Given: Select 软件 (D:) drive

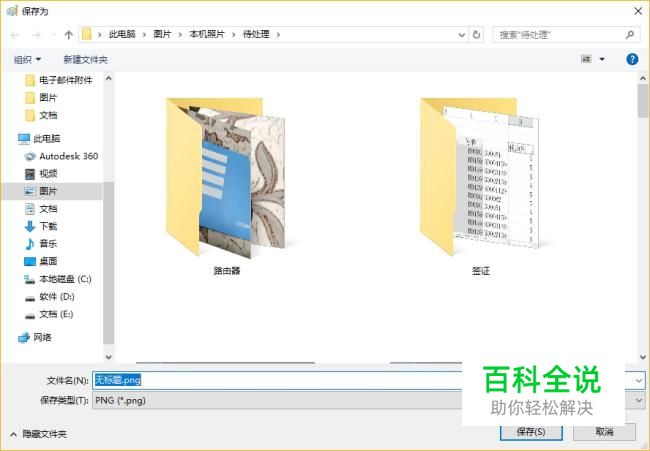Looking at the screenshot, I should pyautogui.click(x=50, y=297).
